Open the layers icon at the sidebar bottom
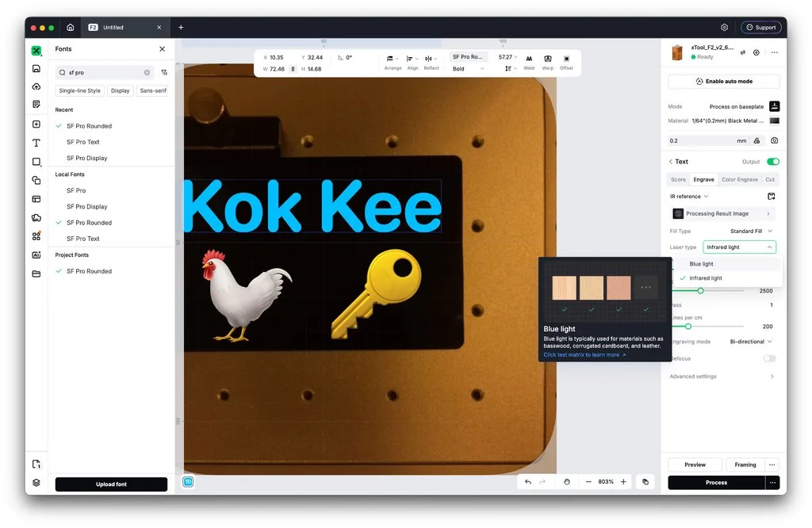Screen dimensions: 812x528 (x=36, y=483)
